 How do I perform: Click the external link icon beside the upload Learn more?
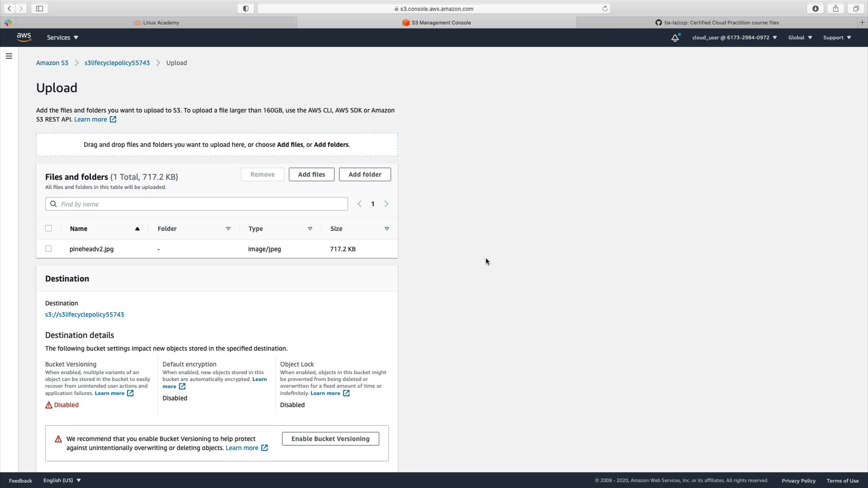tap(113, 119)
